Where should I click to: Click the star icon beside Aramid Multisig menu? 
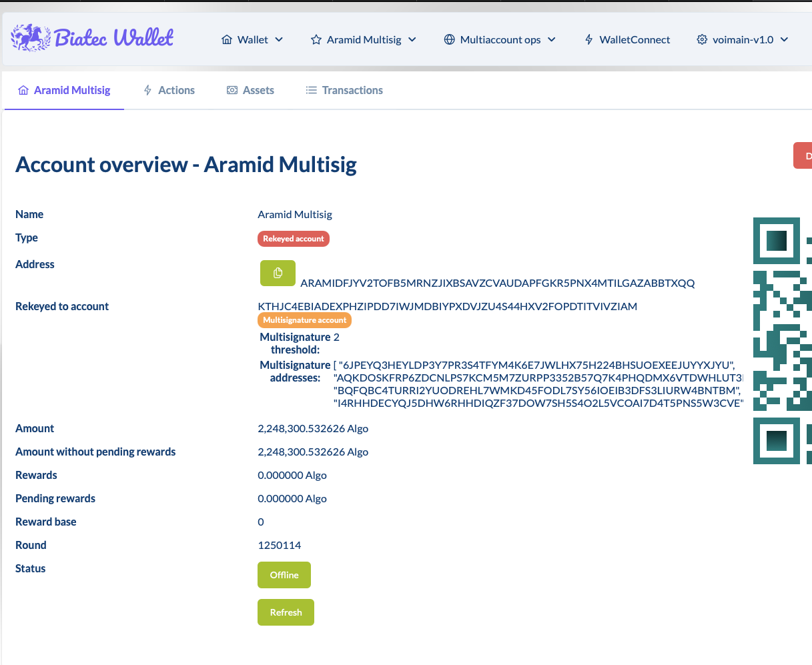315,39
